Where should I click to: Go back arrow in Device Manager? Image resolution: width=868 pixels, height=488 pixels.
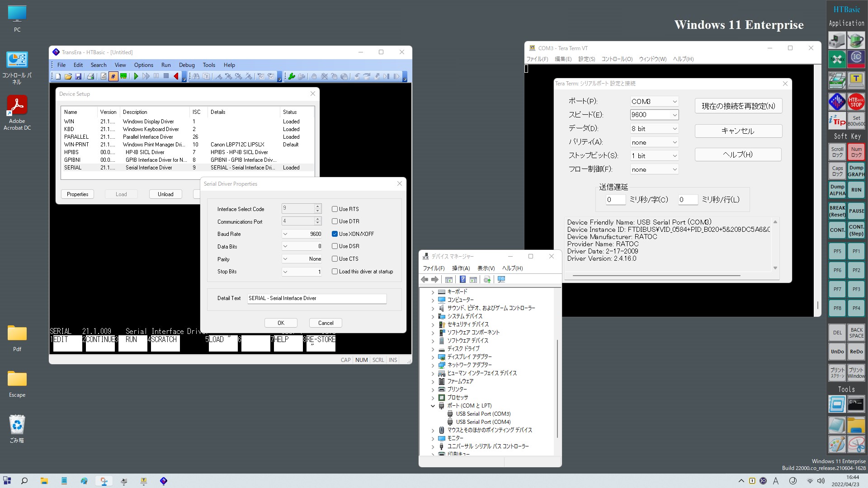tap(425, 280)
